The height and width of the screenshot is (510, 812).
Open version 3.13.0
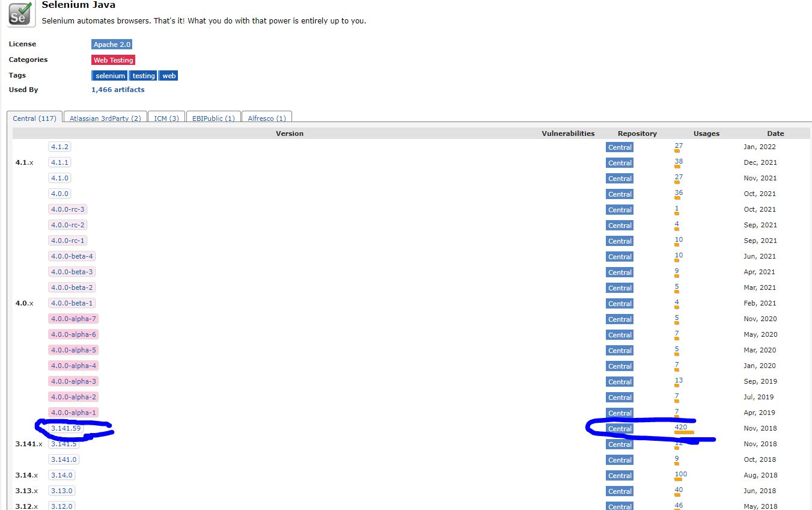coord(61,491)
